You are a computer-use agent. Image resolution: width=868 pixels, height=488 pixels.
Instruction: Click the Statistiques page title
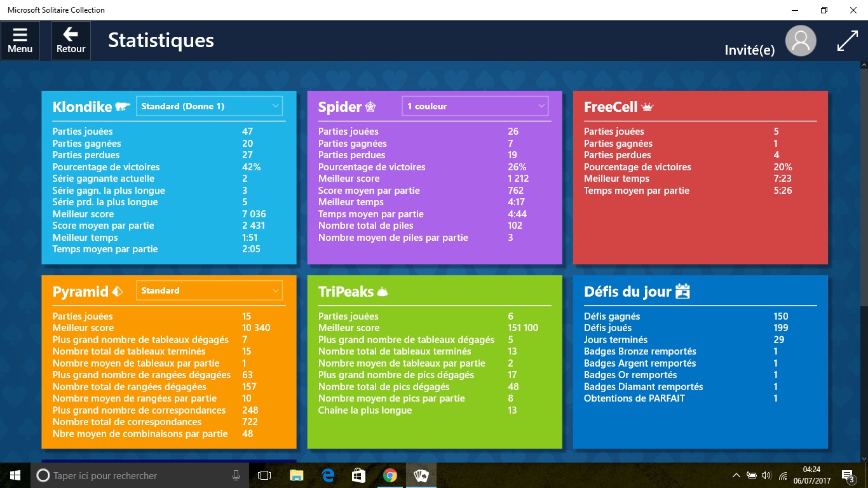tap(161, 41)
